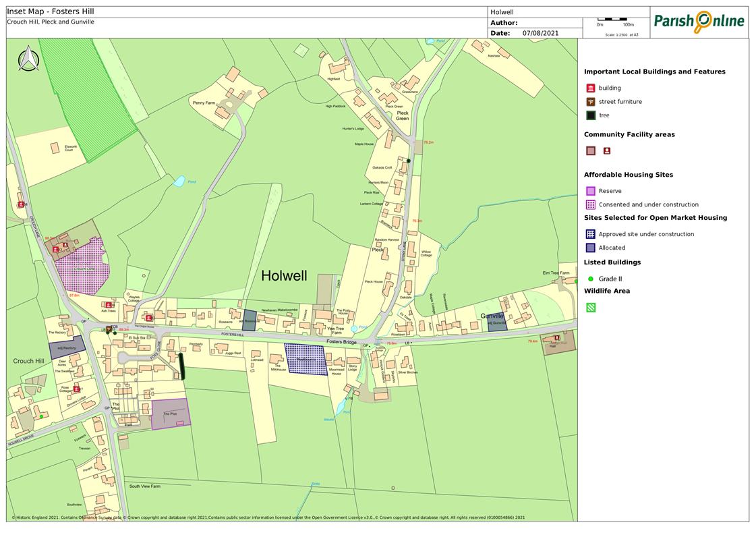The height and width of the screenshot is (535, 756).
Task: Click the 'Author:' field label
Action: tap(504, 23)
